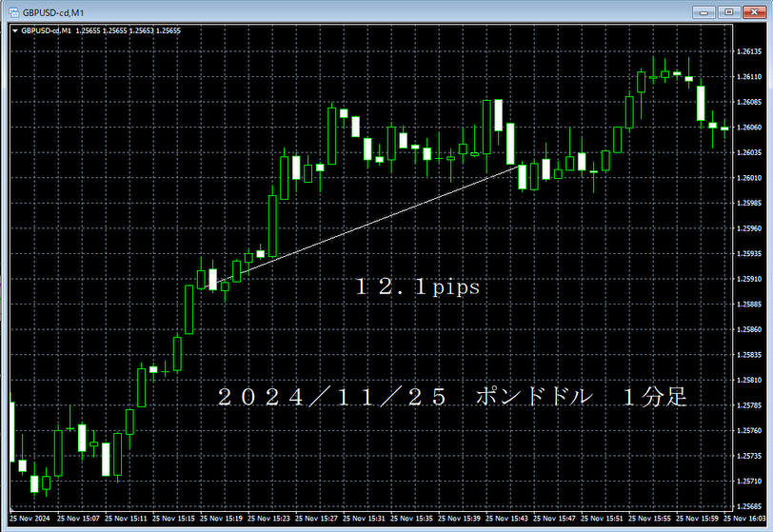Click the OHLC price readout in chart header

tap(129, 30)
